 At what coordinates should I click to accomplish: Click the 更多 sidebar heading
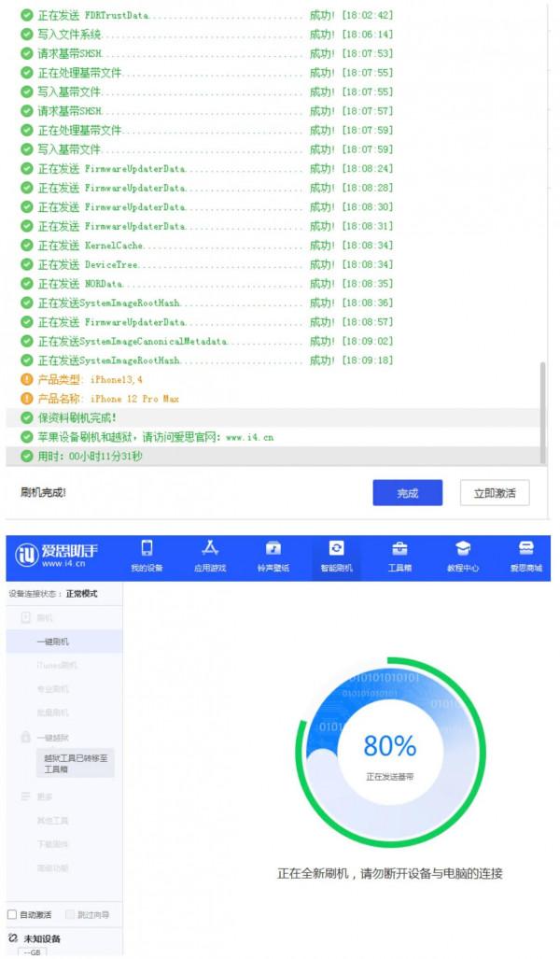click(45, 797)
